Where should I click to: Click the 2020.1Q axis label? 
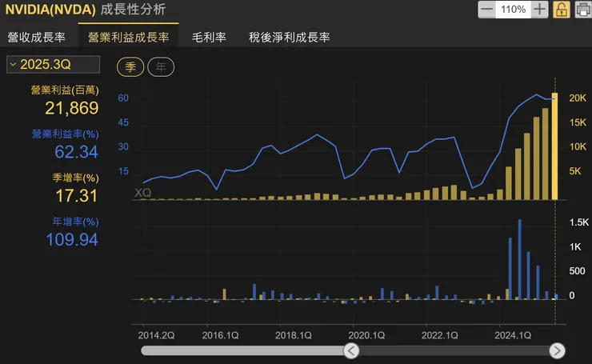pyautogui.click(x=366, y=335)
